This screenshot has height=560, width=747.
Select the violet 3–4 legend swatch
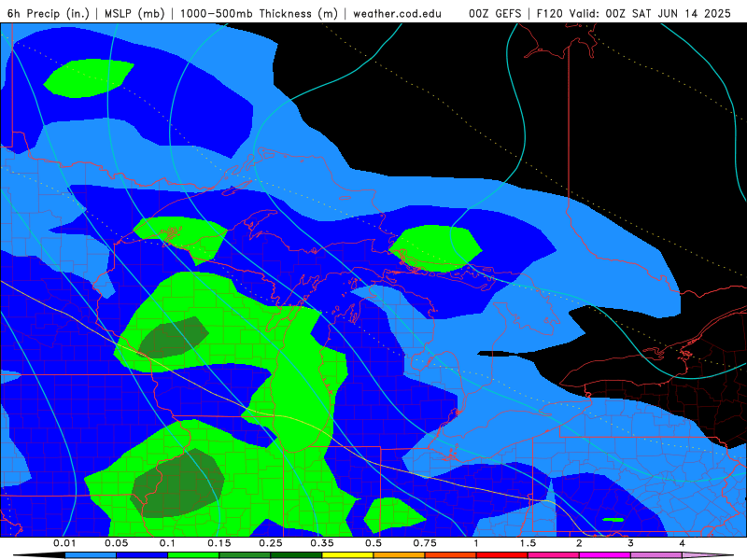click(x=656, y=555)
